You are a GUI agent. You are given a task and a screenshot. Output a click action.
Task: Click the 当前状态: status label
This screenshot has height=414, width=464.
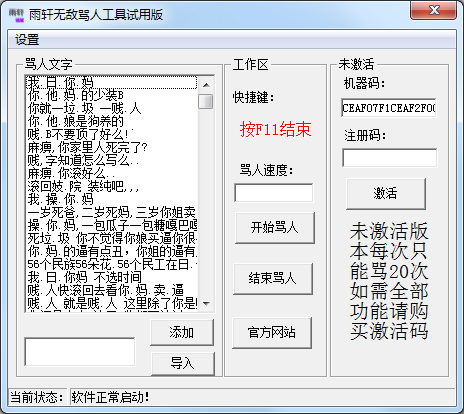pyautogui.click(x=37, y=397)
